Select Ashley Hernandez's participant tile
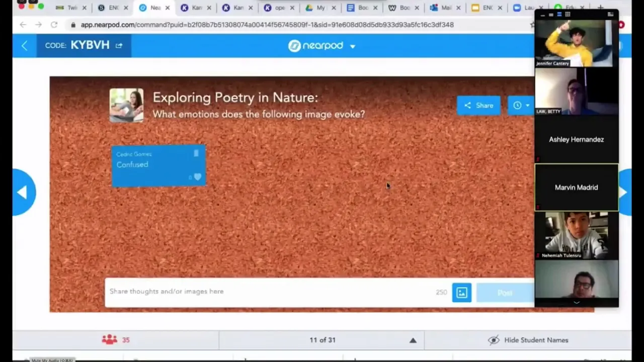Screen dimensions: 644x362 577,139
